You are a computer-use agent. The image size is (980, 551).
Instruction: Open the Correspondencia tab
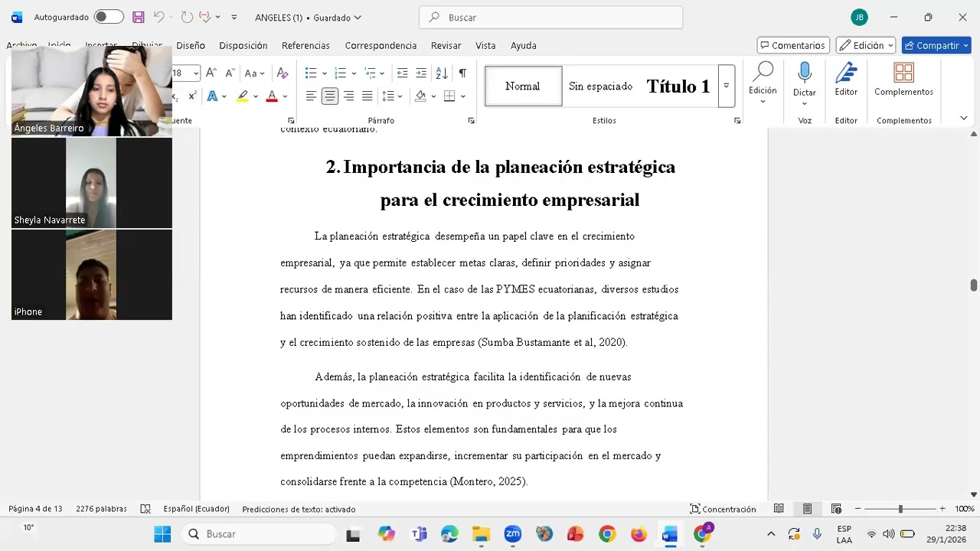(381, 45)
